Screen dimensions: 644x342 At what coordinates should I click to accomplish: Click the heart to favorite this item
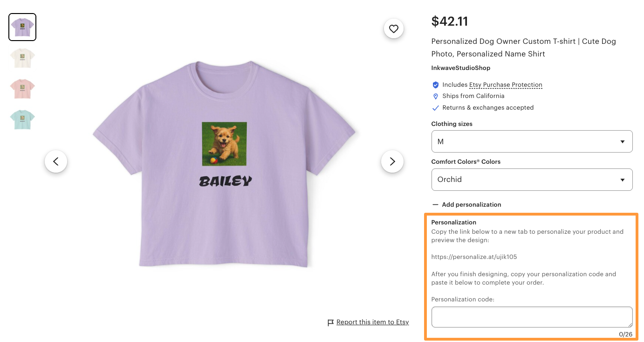click(394, 28)
